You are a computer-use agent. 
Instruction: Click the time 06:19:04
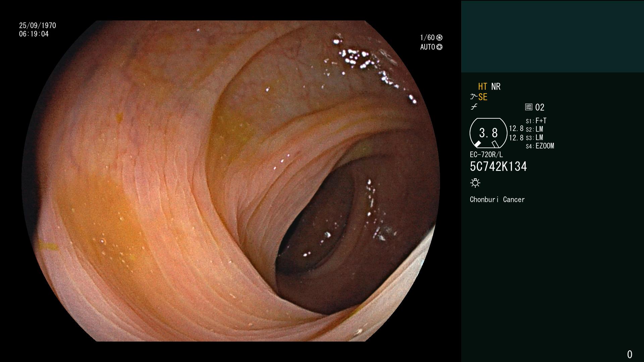[34, 34]
